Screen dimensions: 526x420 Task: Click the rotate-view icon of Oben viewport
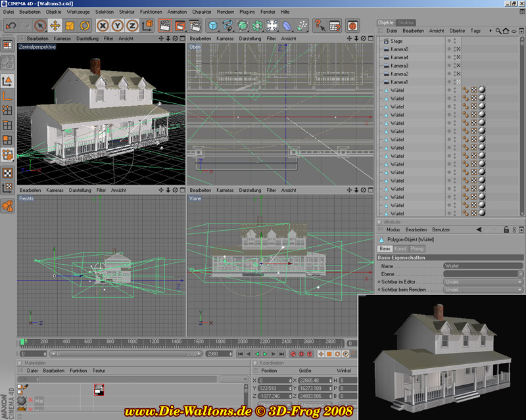(364, 39)
